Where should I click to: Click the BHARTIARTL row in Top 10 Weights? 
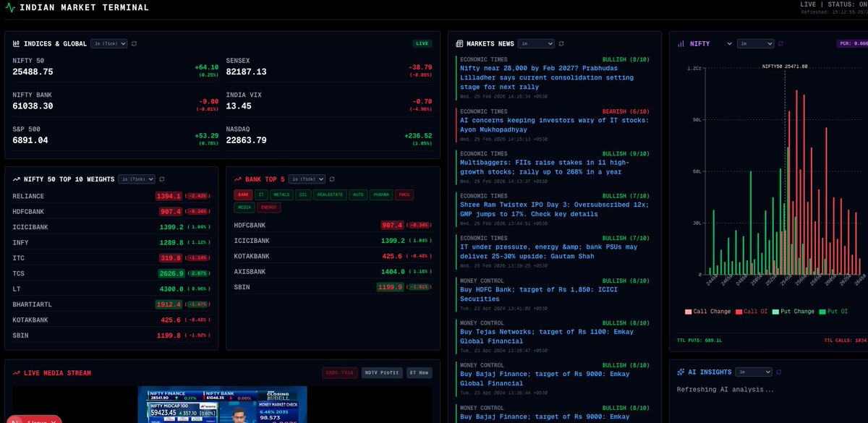coord(111,304)
